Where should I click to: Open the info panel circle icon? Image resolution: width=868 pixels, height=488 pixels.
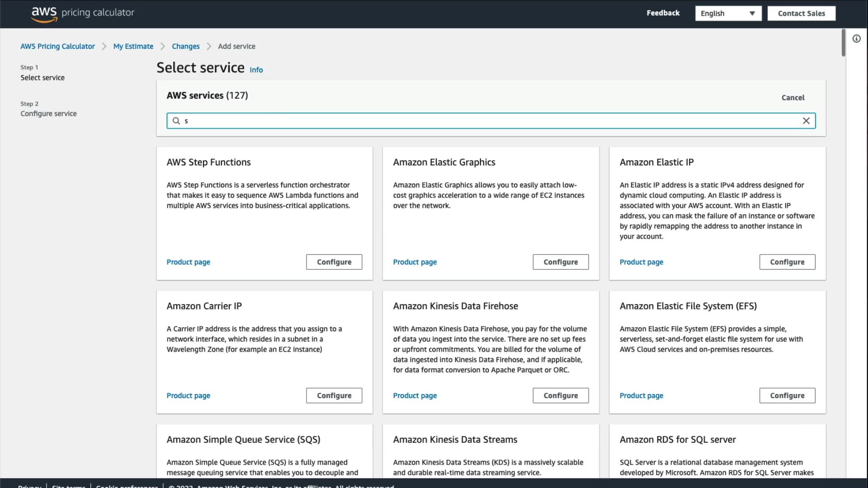tap(856, 39)
